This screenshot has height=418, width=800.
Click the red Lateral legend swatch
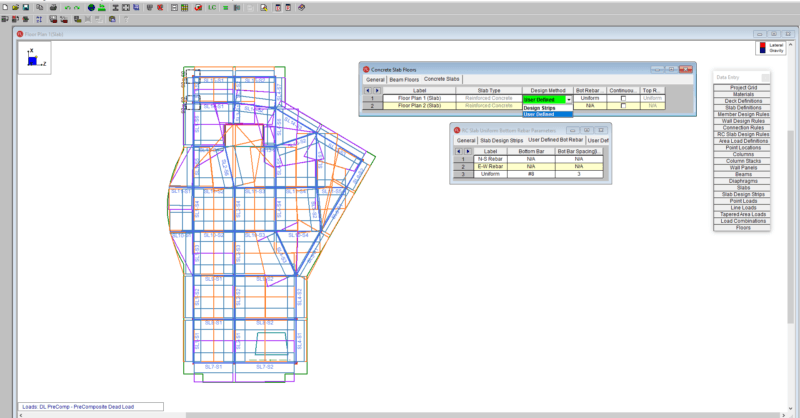761,46
